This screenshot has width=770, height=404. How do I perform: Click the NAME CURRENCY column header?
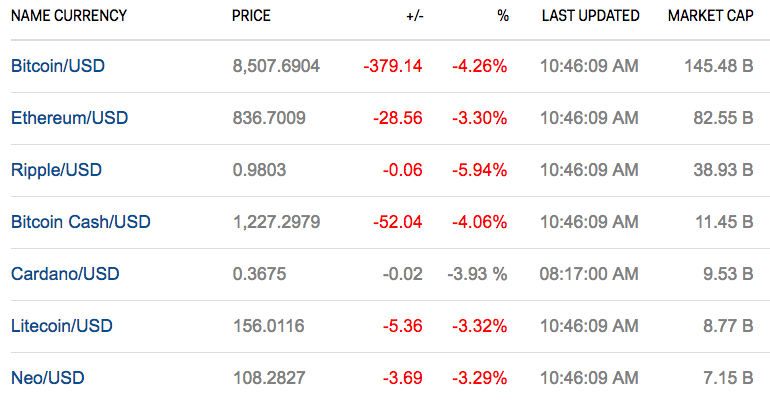click(69, 16)
